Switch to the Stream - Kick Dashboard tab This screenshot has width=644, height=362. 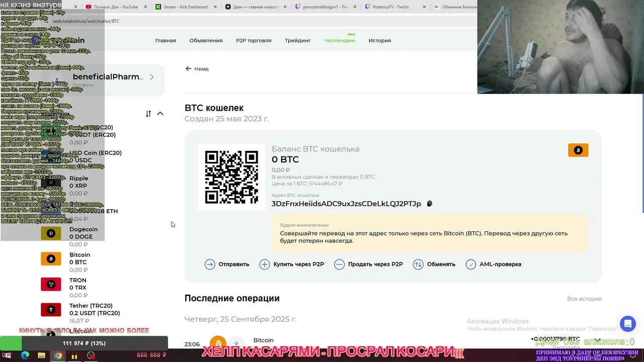click(x=186, y=7)
